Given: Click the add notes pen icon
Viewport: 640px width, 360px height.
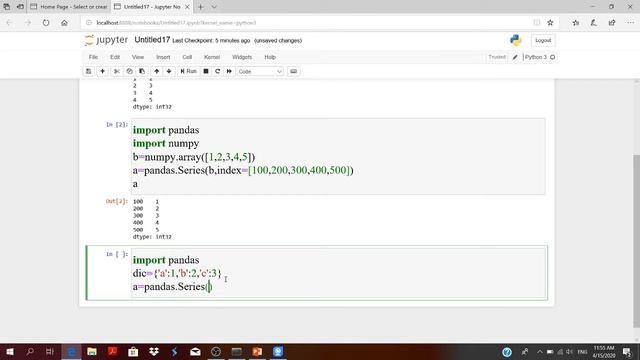Looking at the screenshot, I should coord(593,23).
